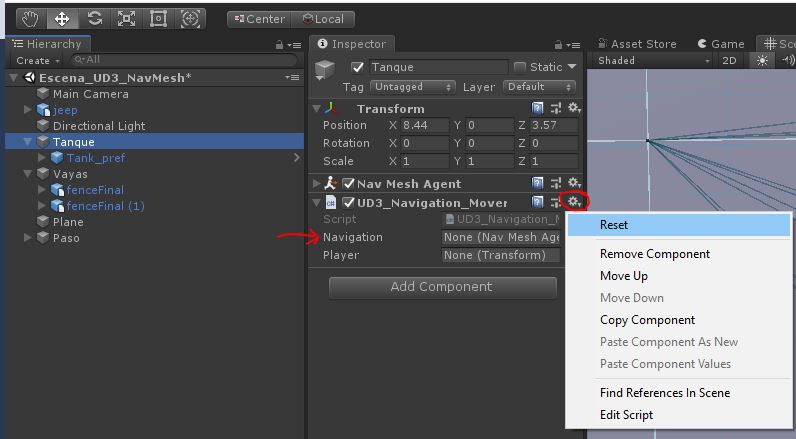Switch to the Inspector tab
Image resolution: width=796 pixels, height=439 pixels.
(352, 44)
